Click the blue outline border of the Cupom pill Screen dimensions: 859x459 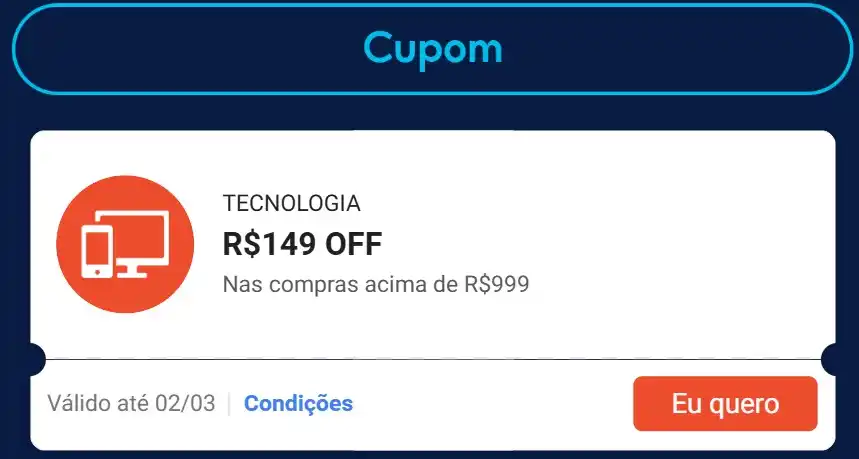[432, 93]
